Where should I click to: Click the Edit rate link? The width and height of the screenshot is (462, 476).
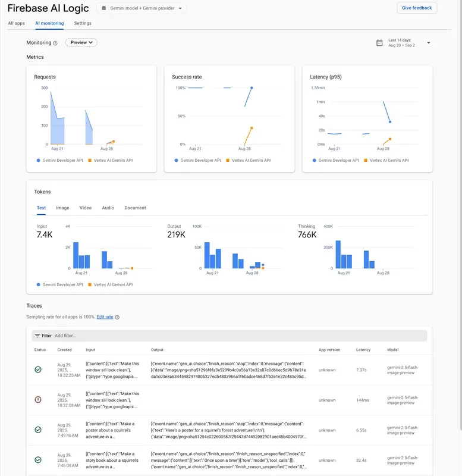click(x=105, y=317)
